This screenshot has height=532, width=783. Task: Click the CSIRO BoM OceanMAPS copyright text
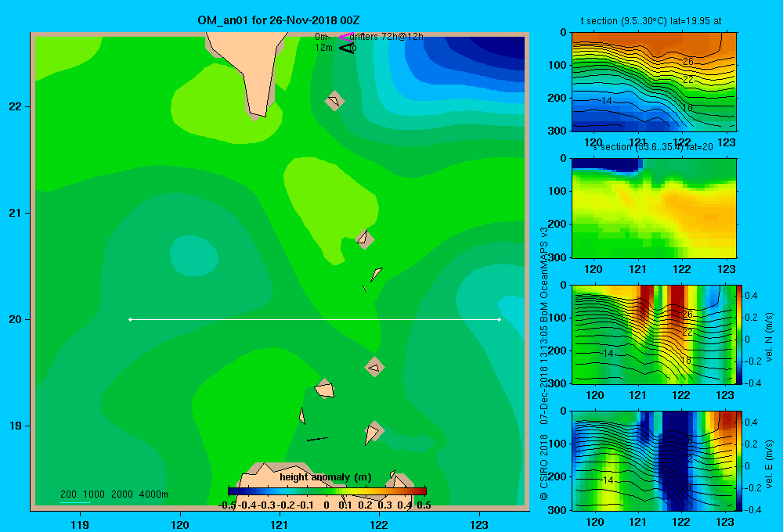click(x=544, y=363)
